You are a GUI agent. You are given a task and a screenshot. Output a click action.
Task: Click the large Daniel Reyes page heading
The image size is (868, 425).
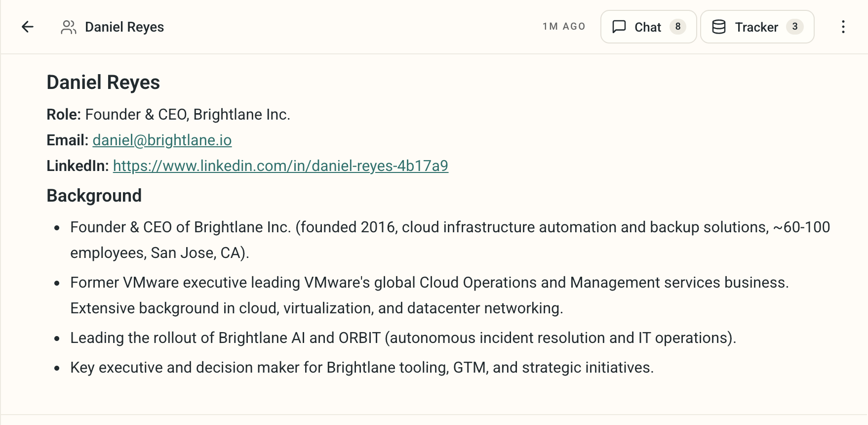[103, 83]
